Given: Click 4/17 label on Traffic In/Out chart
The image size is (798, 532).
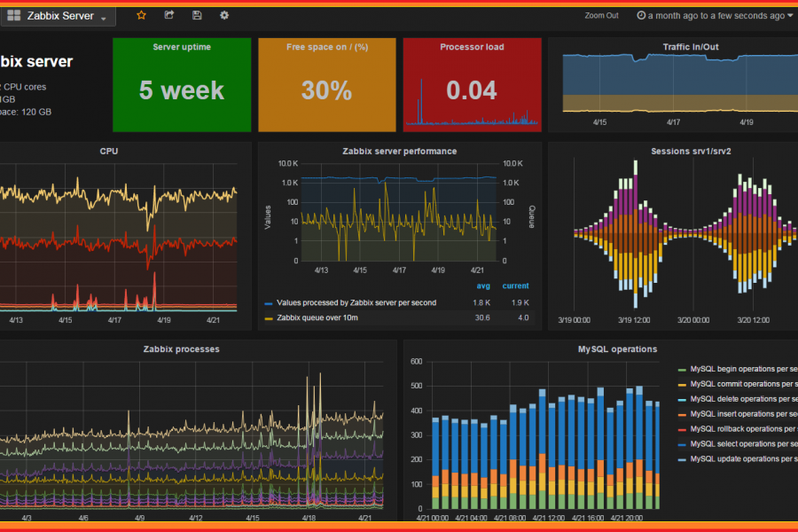Looking at the screenshot, I should tap(673, 122).
